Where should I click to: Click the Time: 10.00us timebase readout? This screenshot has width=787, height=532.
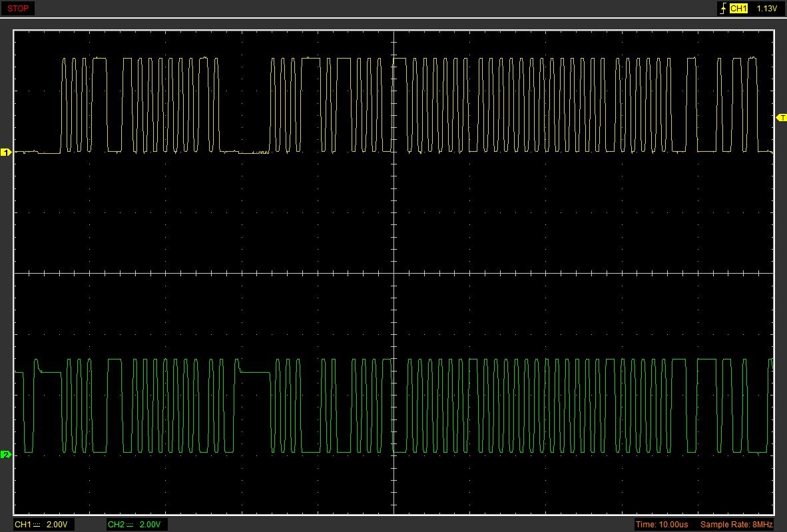pos(662,525)
